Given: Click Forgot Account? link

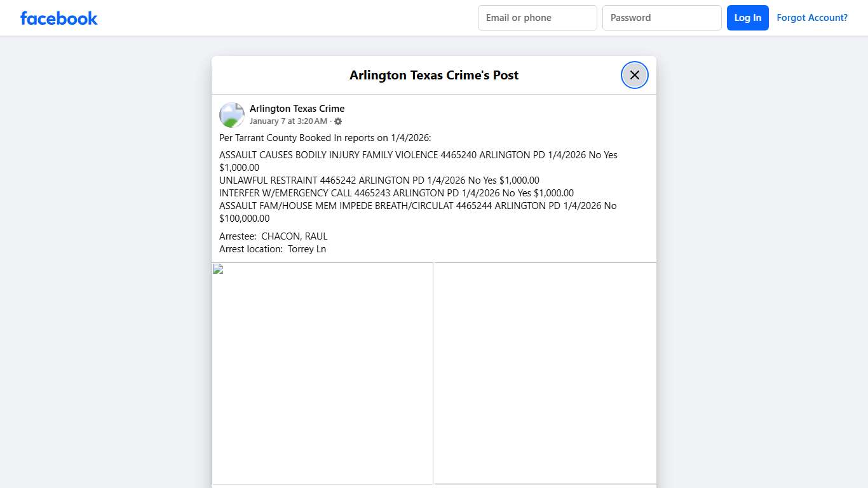Looking at the screenshot, I should coord(812,17).
